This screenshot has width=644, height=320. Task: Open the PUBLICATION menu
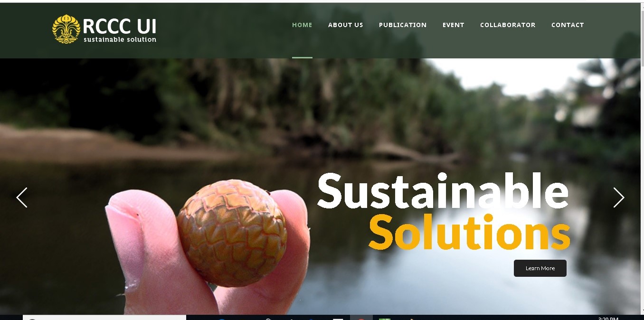click(403, 25)
